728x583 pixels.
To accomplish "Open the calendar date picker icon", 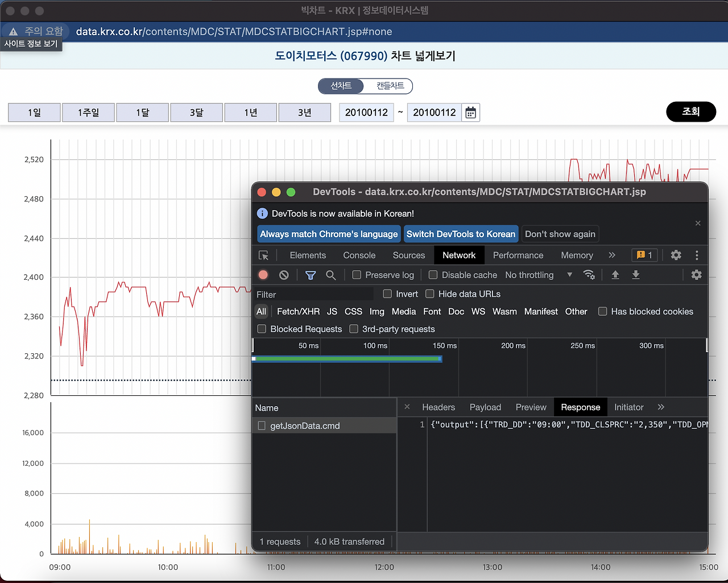I will (x=470, y=113).
